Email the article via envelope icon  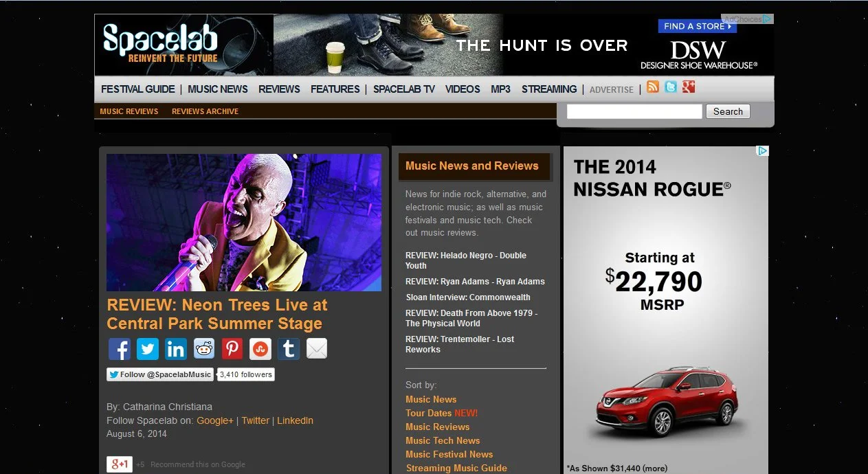317,349
